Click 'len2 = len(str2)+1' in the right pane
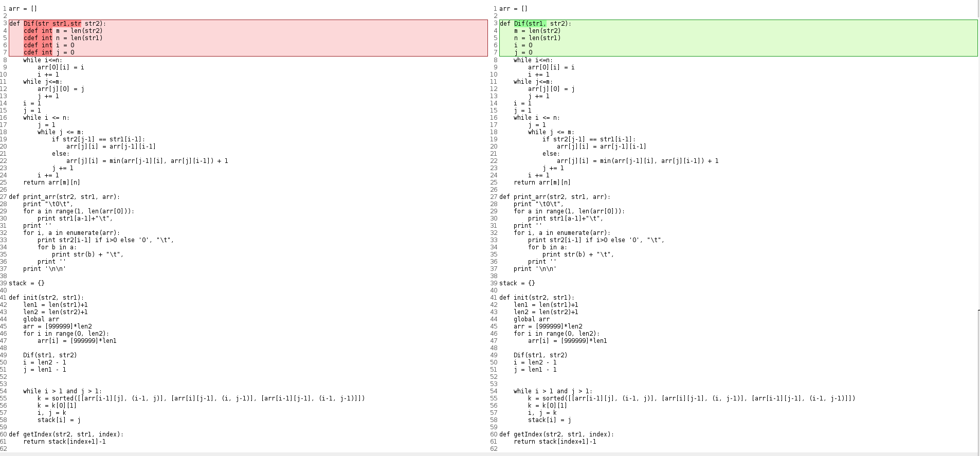Image resolution: width=980 pixels, height=456 pixels. pyautogui.click(x=546, y=312)
